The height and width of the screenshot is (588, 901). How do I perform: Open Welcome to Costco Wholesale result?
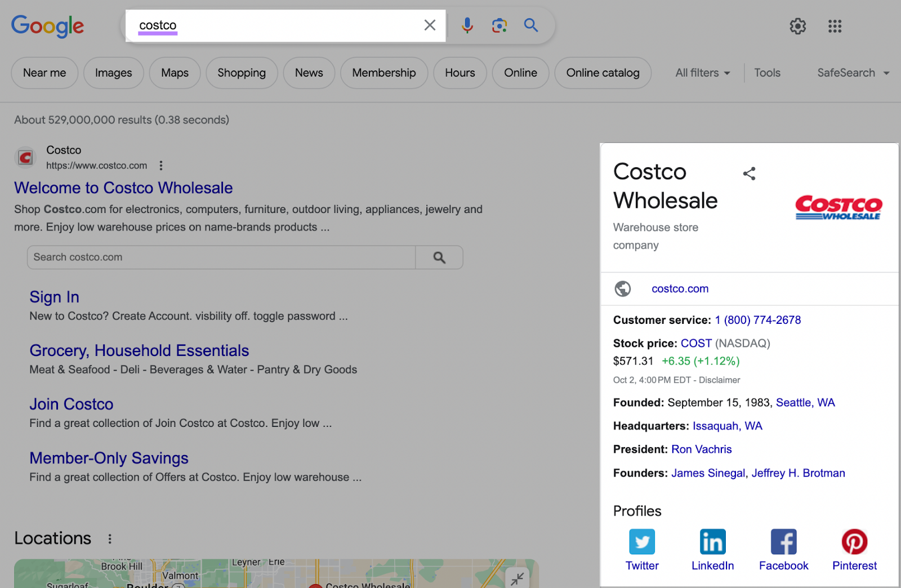coord(123,188)
